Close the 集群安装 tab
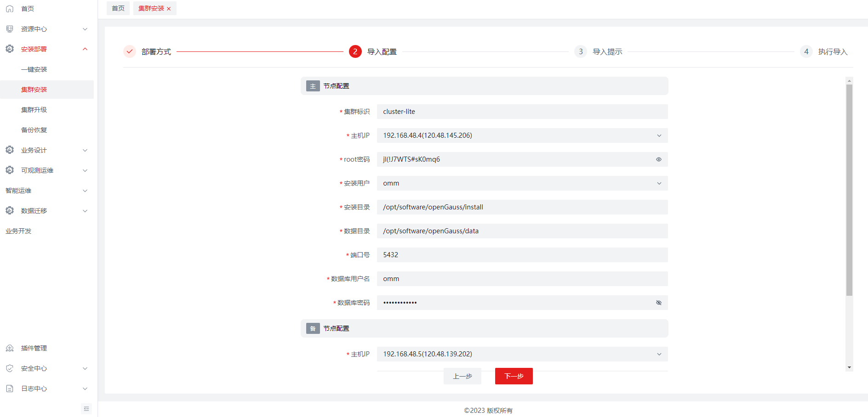 pyautogui.click(x=169, y=9)
